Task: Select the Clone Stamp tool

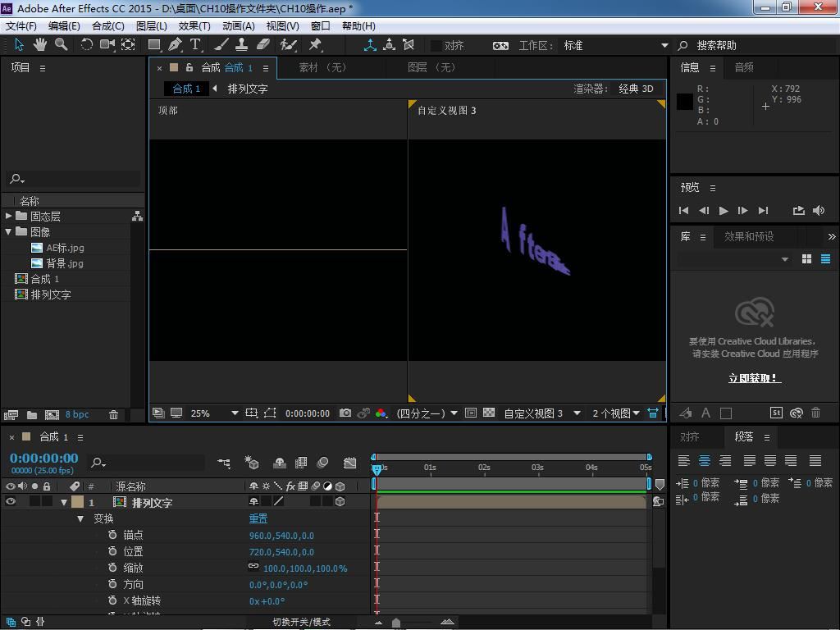Action: pyautogui.click(x=242, y=45)
